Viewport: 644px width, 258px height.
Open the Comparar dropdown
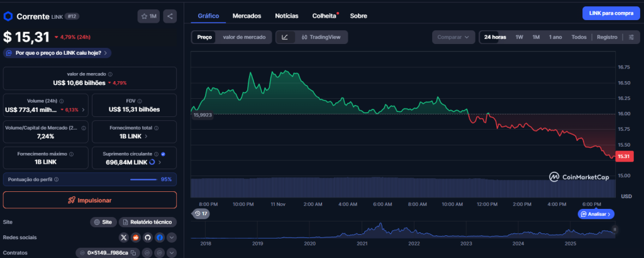[453, 37]
